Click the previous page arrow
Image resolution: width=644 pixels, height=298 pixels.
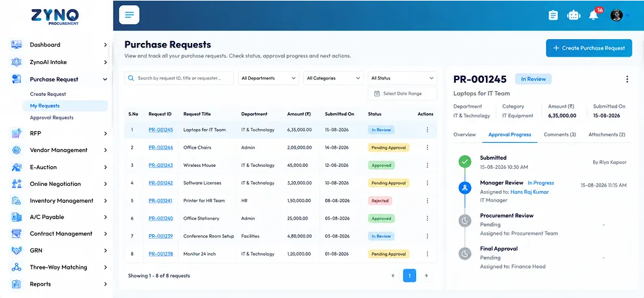(393, 276)
